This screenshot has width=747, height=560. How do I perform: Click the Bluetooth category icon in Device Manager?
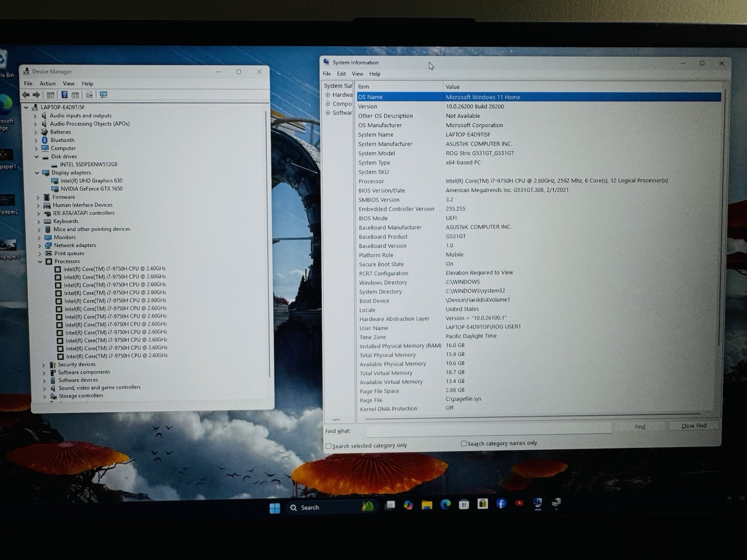pos(45,140)
